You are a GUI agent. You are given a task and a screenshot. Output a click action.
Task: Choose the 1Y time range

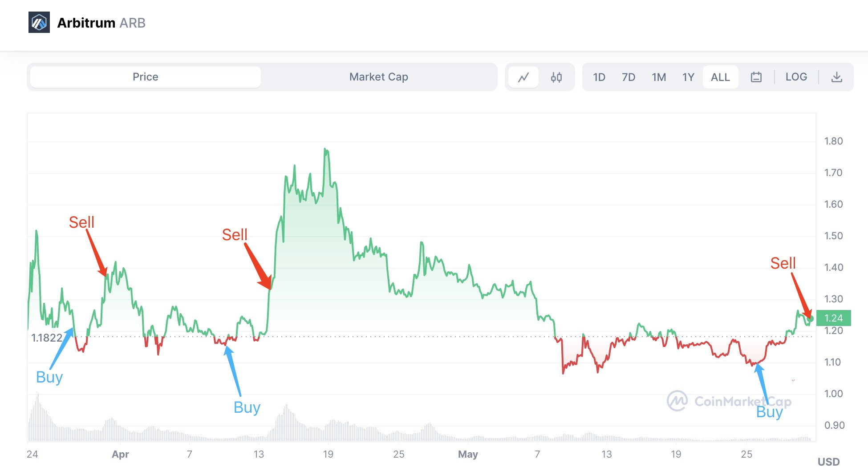coord(688,77)
